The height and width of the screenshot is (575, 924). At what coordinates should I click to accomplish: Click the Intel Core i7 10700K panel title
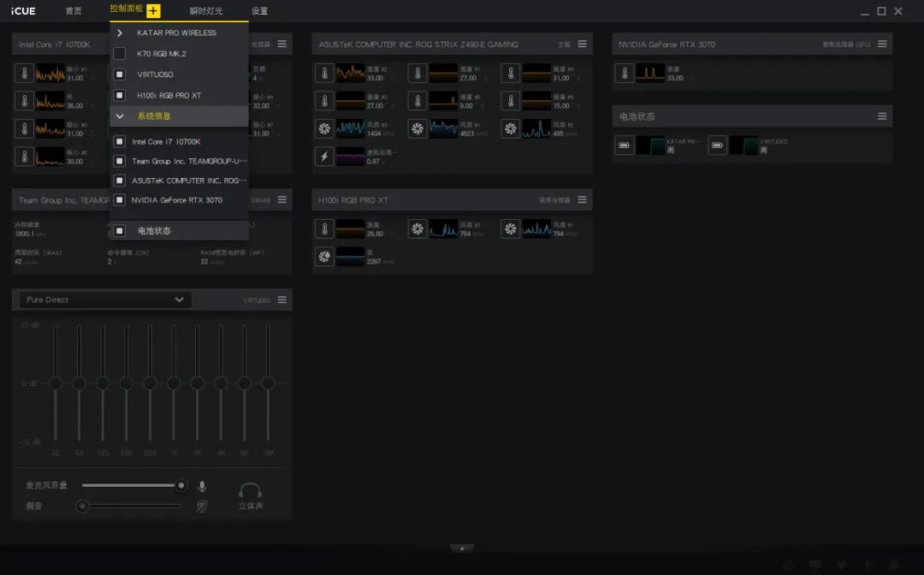point(55,44)
